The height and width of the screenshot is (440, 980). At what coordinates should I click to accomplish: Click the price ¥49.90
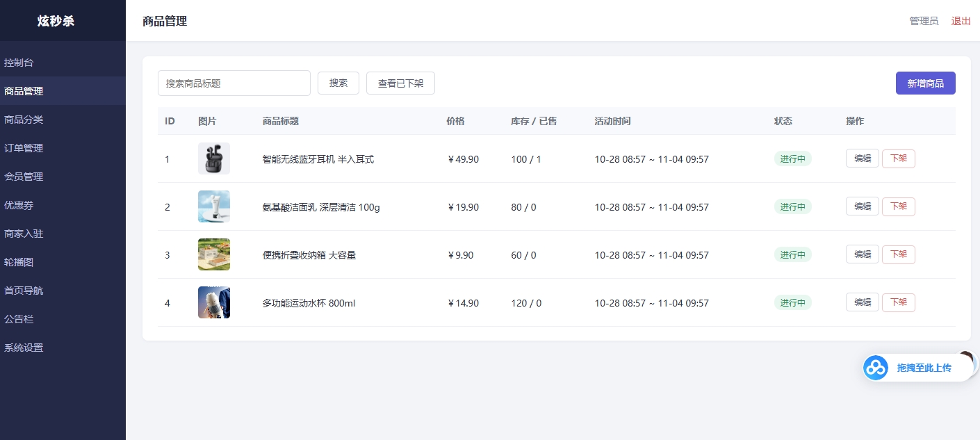[x=463, y=159]
